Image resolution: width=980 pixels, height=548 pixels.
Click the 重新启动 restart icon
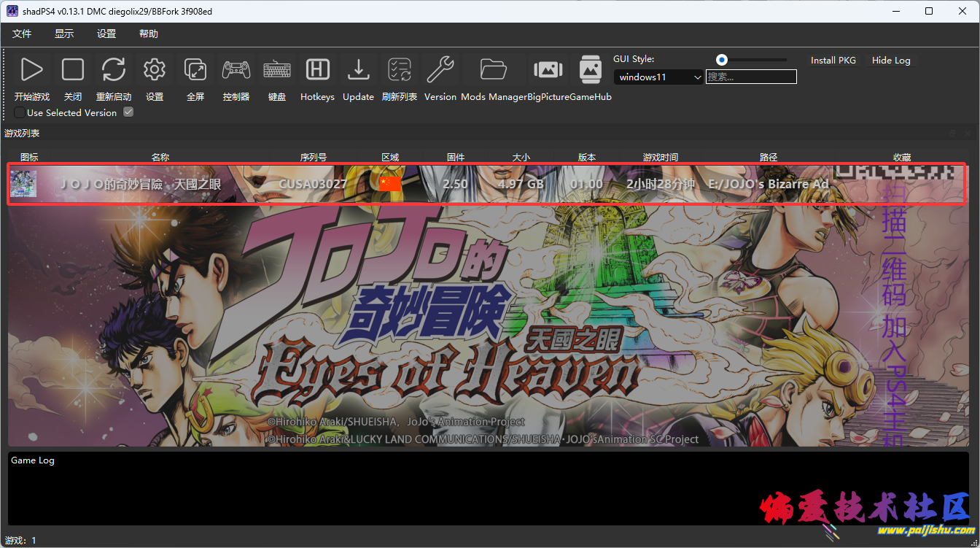click(114, 70)
